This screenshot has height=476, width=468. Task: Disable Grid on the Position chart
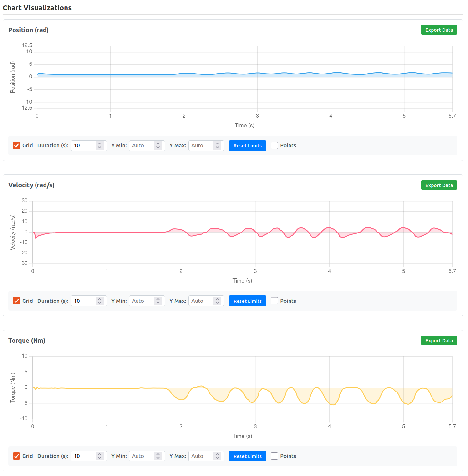pyautogui.click(x=16, y=145)
